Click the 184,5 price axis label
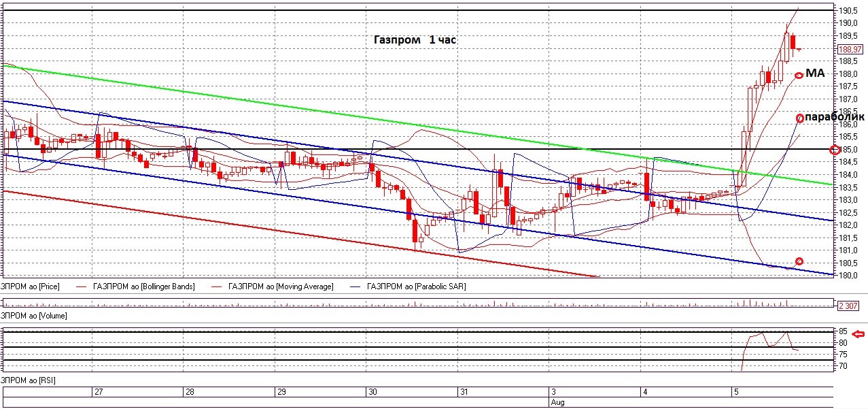This screenshot has height=409, width=868. pyautogui.click(x=847, y=162)
